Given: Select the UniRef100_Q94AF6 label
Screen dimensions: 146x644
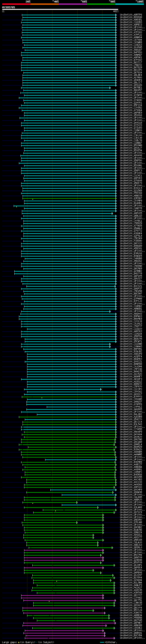Looking at the screenshot, I should tap(131, 80).
